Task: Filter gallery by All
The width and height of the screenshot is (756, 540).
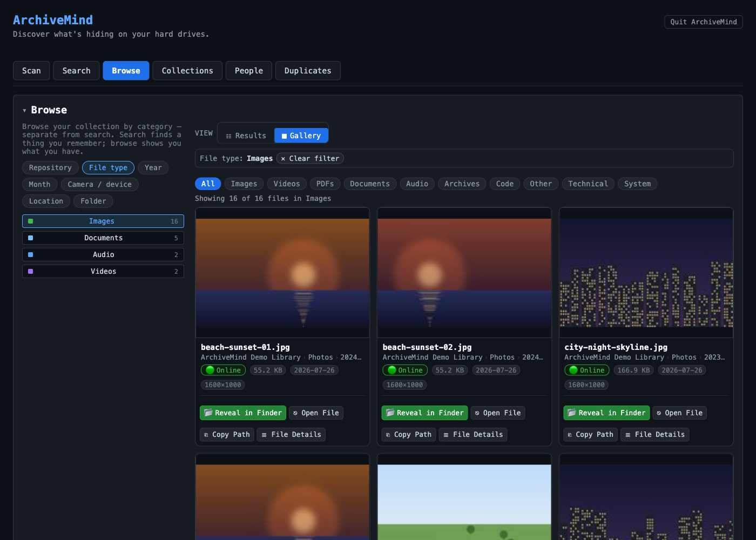Action: (208, 184)
